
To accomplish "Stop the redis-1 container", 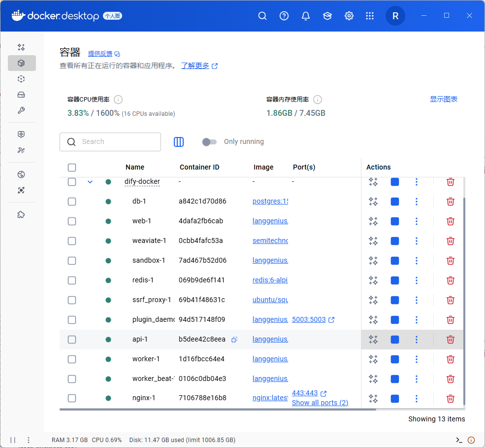I will (394, 280).
